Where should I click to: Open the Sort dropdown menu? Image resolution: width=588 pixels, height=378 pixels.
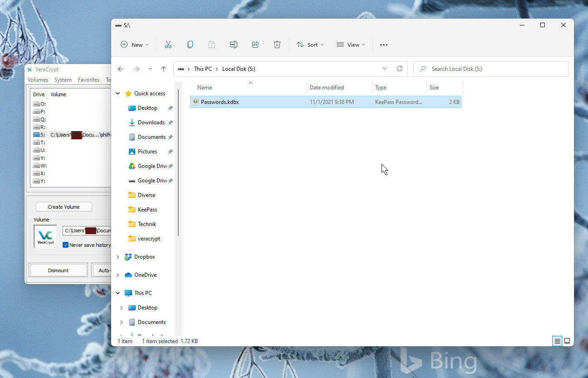point(310,44)
